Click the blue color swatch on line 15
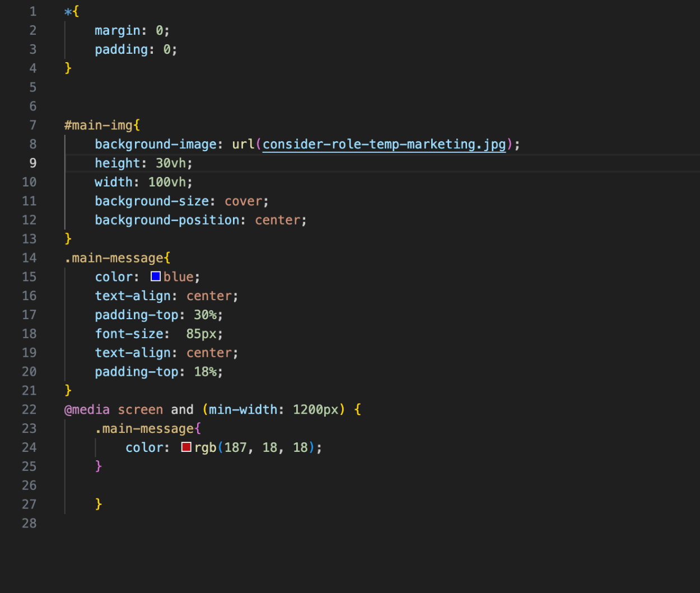This screenshot has height=593, width=700. (x=156, y=277)
